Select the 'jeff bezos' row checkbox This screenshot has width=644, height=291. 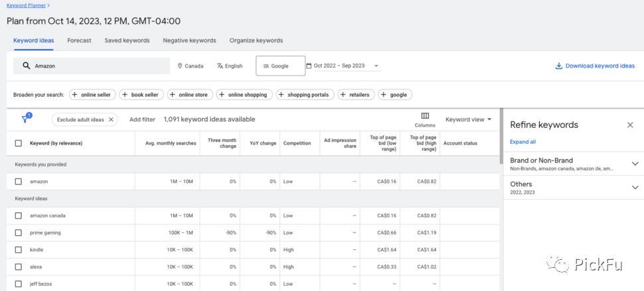19,284
